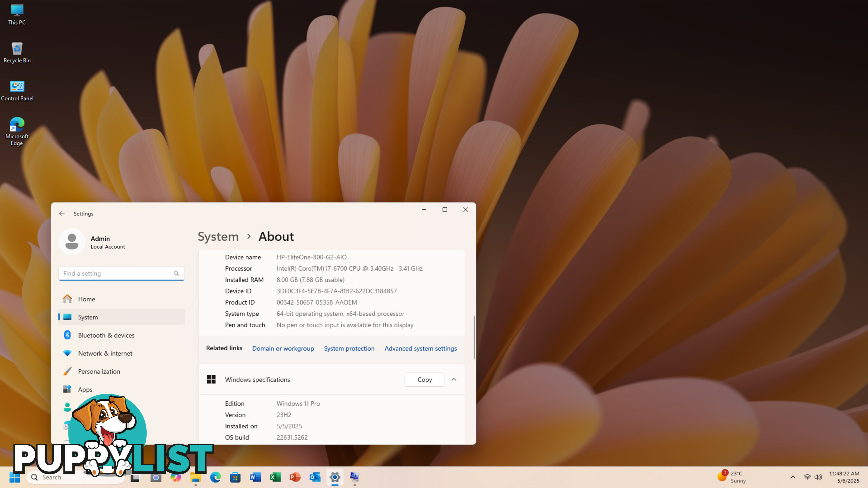Image resolution: width=868 pixels, height=488 pixels.
Task: Click the Product ID 00342-50657-05358-AAOEM
Action: pyautogui.click(x=317, y=302)
